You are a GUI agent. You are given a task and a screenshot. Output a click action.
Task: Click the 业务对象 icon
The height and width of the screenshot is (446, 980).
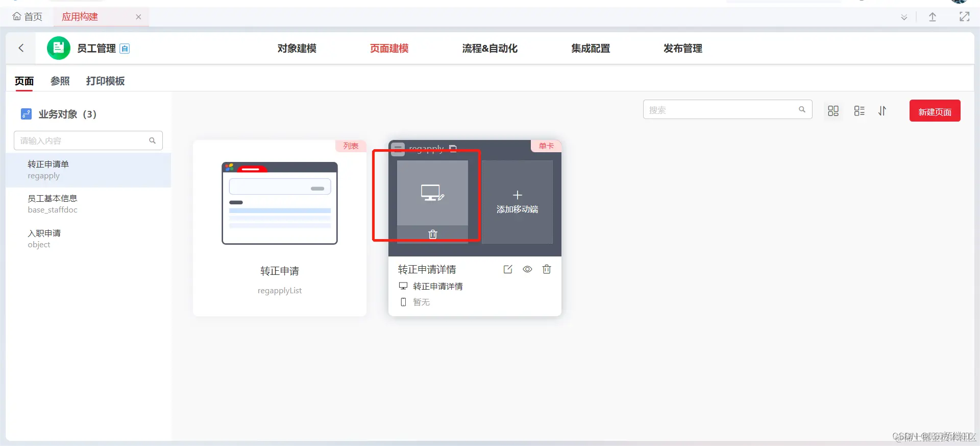(26, 114)
